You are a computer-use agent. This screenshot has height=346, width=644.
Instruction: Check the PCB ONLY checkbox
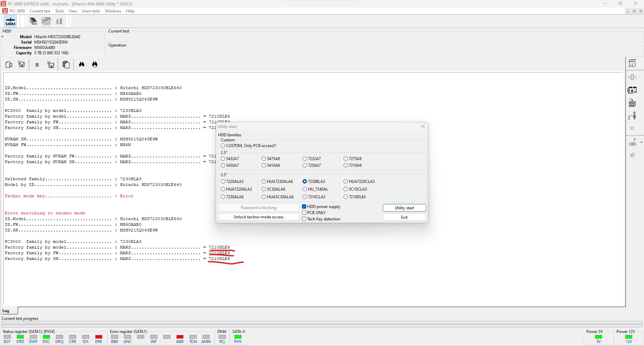[304, 212]
